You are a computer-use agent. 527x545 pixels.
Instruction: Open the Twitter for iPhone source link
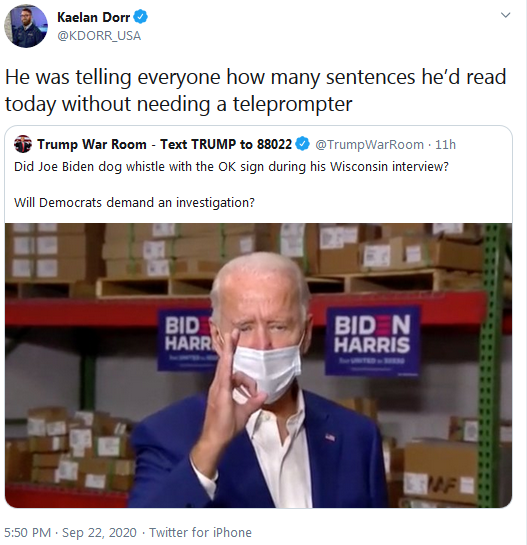coord(200,532)
